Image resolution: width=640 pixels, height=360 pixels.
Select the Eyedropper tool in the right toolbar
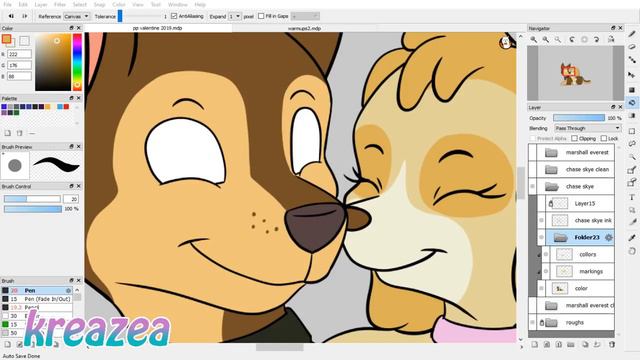click(632, 237)
